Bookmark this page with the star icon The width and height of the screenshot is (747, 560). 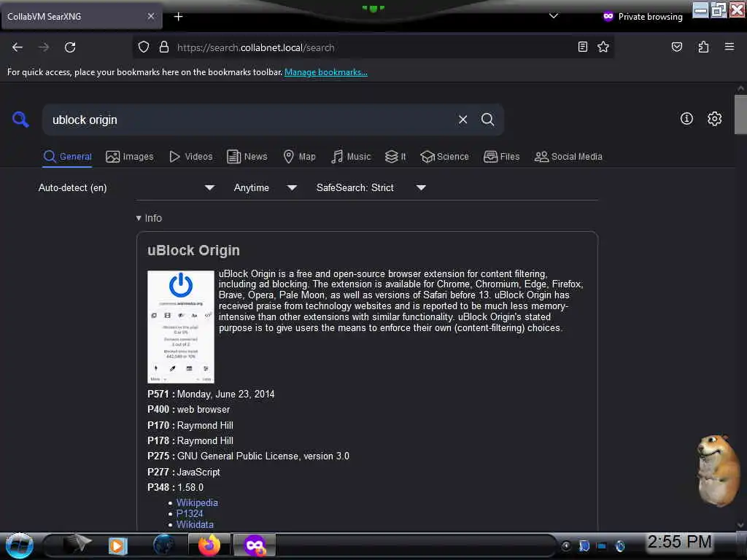[603, 47]
